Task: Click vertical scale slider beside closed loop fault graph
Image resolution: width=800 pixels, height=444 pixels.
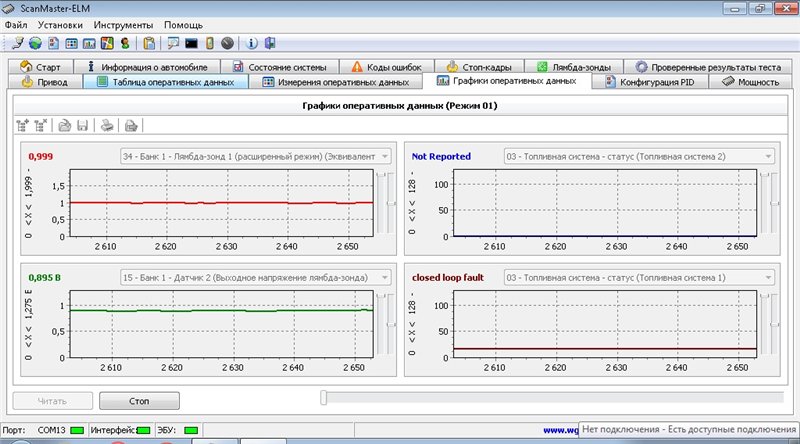Action: pyautogui.click(x=774, y=324)
